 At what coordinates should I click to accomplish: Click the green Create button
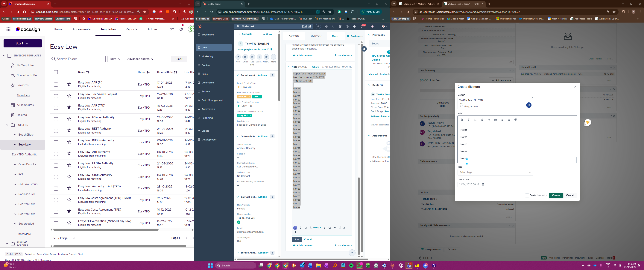tap(556, 195)
